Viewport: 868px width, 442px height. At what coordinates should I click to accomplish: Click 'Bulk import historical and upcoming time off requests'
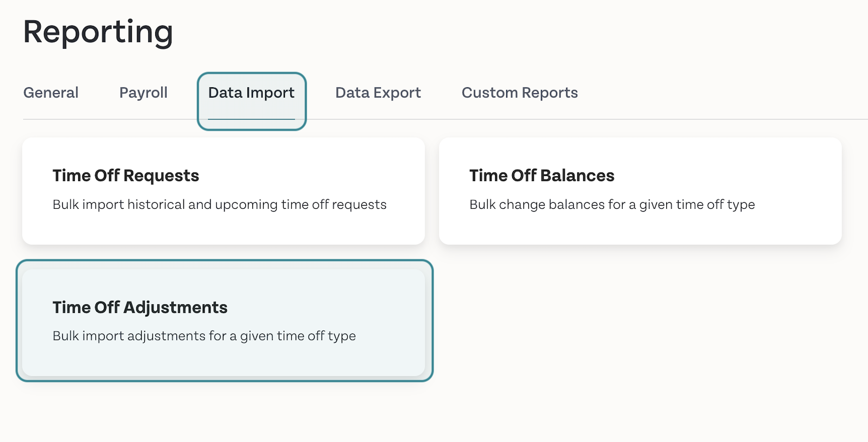[220, 204]
